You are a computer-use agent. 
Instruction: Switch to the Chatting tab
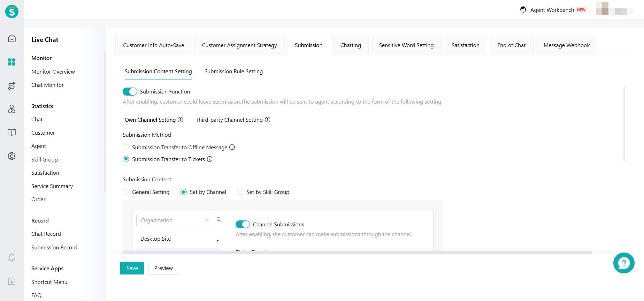pyautogui.click(x=350, y=45)
